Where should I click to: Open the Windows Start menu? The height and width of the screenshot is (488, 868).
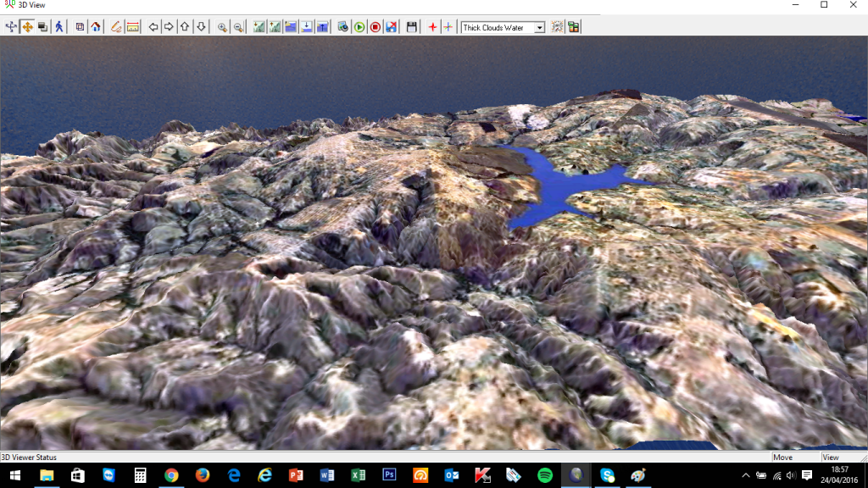click(x=14, y=475)
